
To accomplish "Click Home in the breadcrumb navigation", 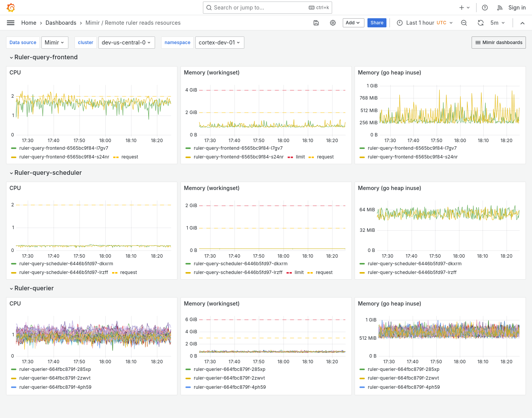I will pyautogui.click(x=28, y=23).
